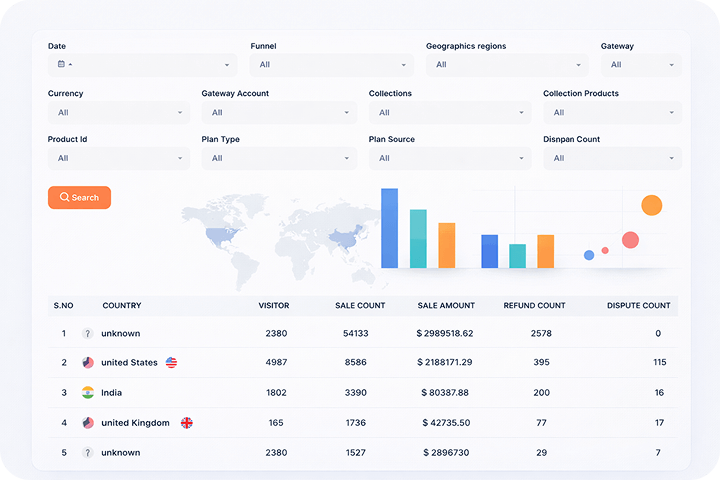Image resolution: width=720 pixels, height=480 pixels.
Task: Click the calendar icon in Date field
Action: (x=61, y=65)
